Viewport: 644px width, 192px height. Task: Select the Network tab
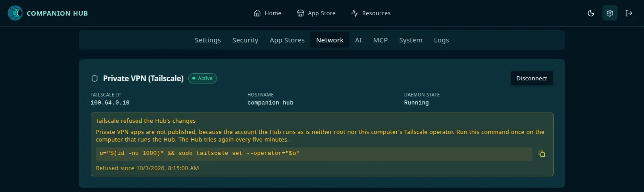(330, 40)
